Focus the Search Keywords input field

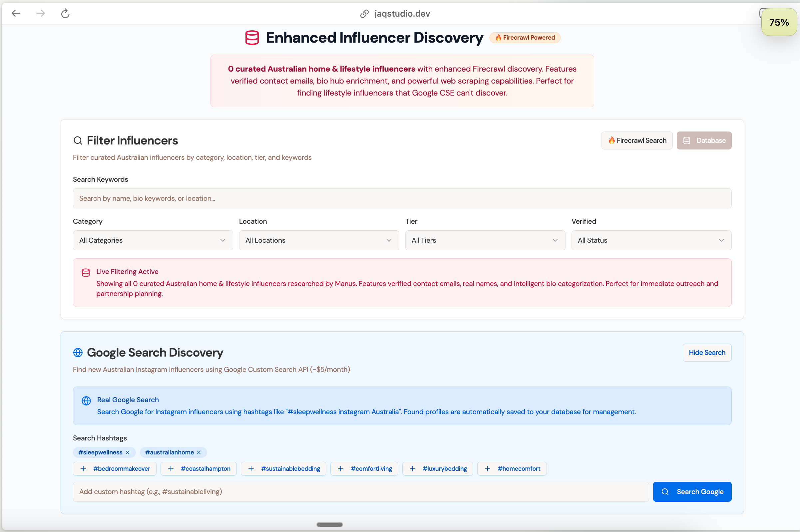coord(402,198)
